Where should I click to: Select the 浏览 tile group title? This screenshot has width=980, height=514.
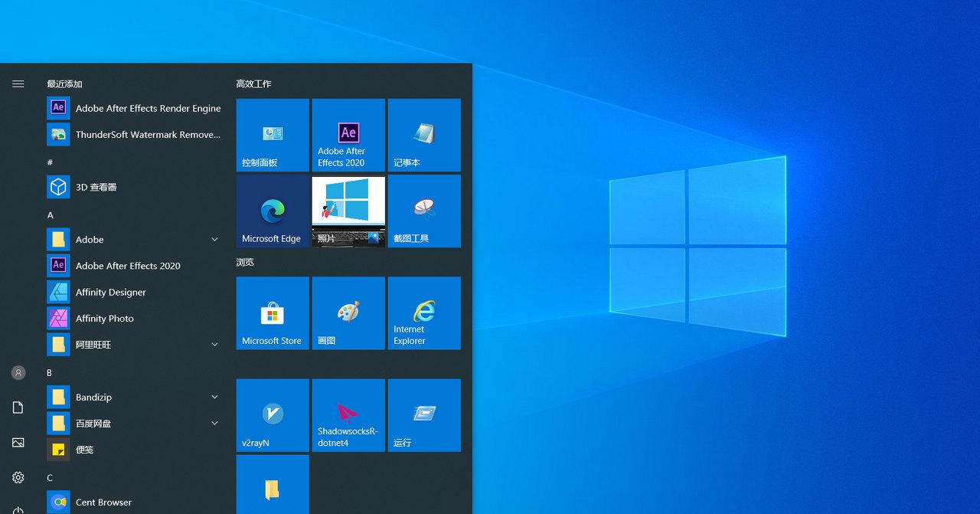pos(245,262)
